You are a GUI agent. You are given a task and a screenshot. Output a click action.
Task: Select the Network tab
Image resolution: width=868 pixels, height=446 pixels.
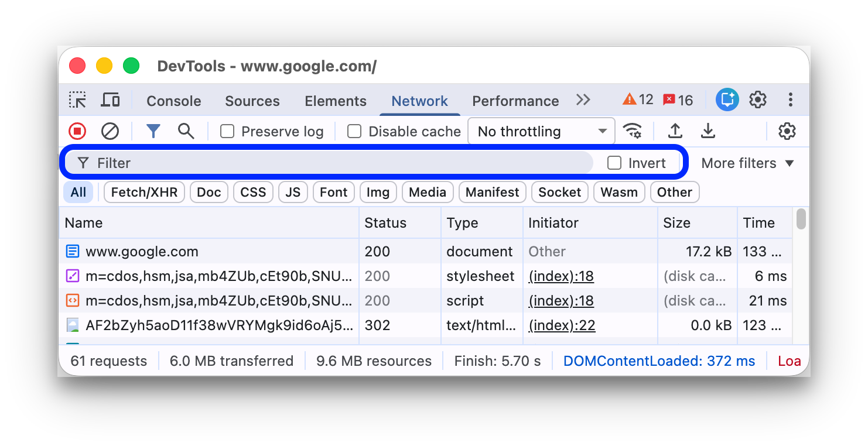pos(420,101)
